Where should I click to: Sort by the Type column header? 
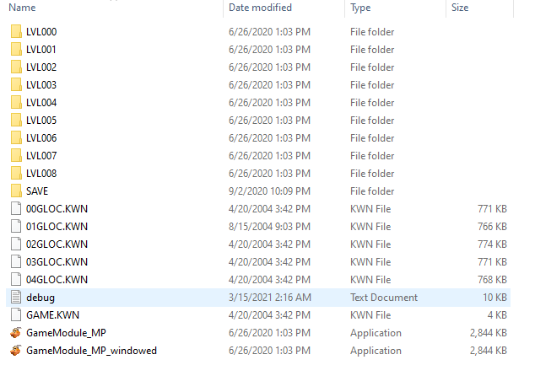pos(360,8)
